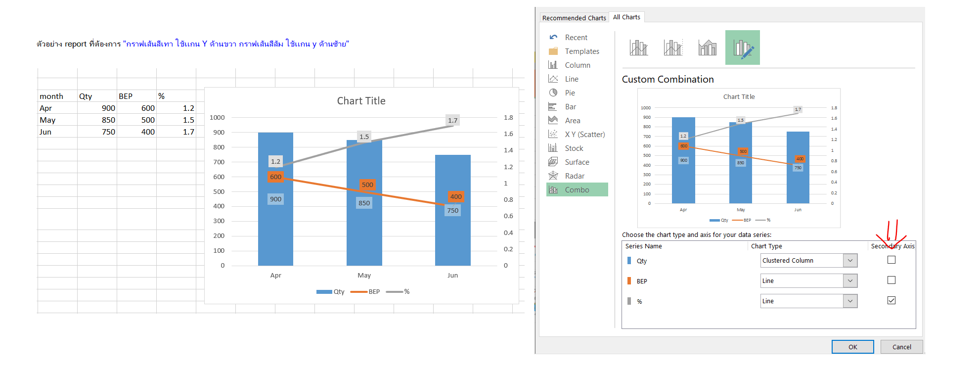This screenshot has height=373, width=980.
Task: Click the Stock chart icon
Action: [x=553, y=148]
